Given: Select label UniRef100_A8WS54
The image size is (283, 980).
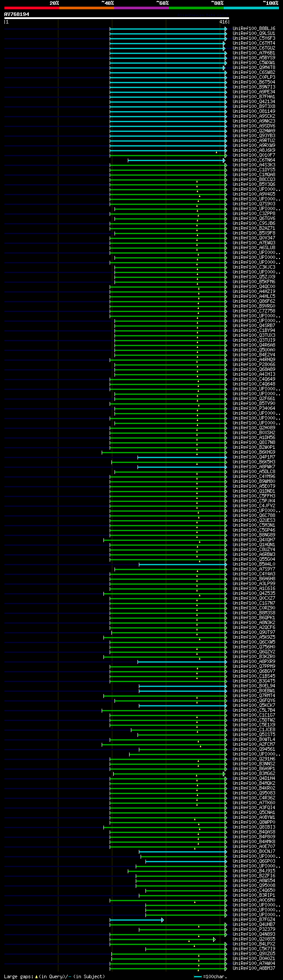Looking at the screenshot, I should (254, 880).
